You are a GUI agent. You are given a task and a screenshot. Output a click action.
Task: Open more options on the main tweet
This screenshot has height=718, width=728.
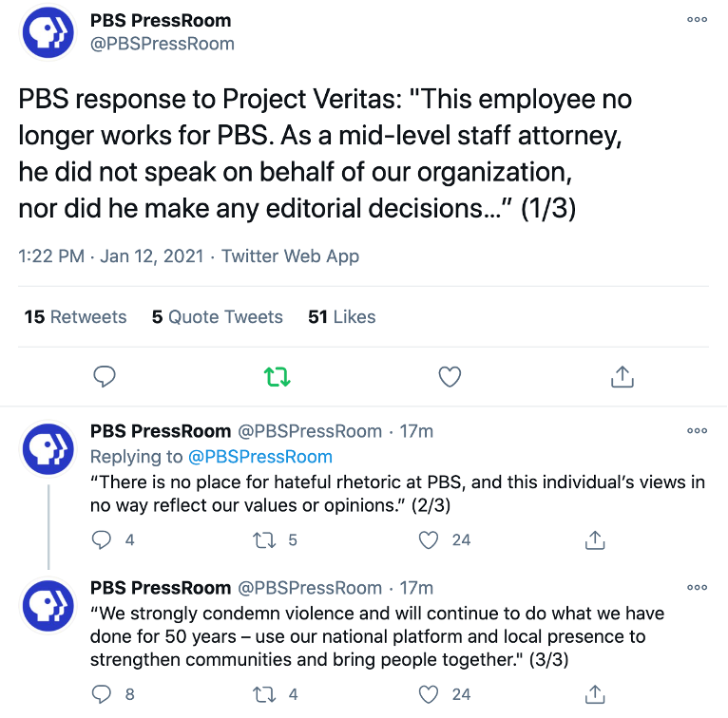[697, 20]
